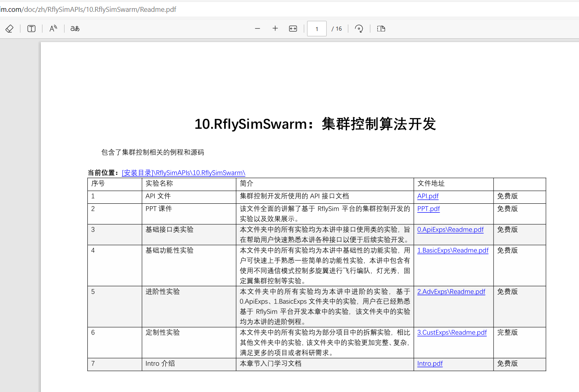Start Read aloud for the PDF
The image size is (579, 392).
pos(53,29)
